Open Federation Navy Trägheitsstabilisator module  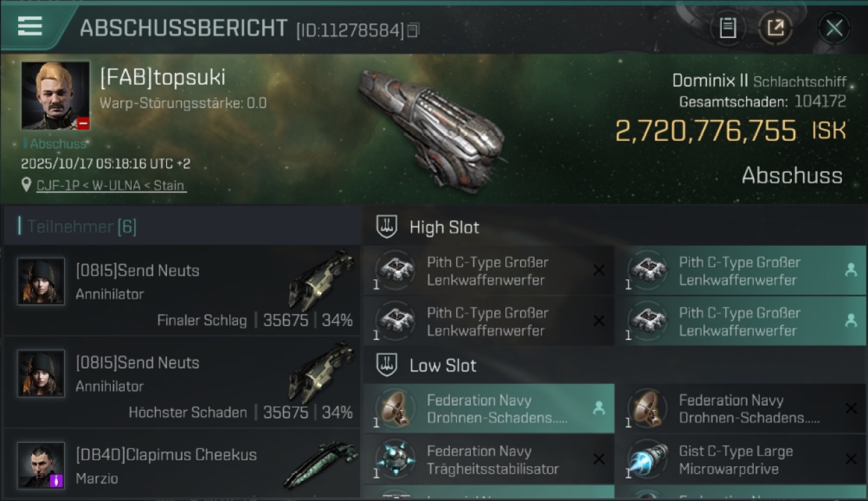click(489, 460)
